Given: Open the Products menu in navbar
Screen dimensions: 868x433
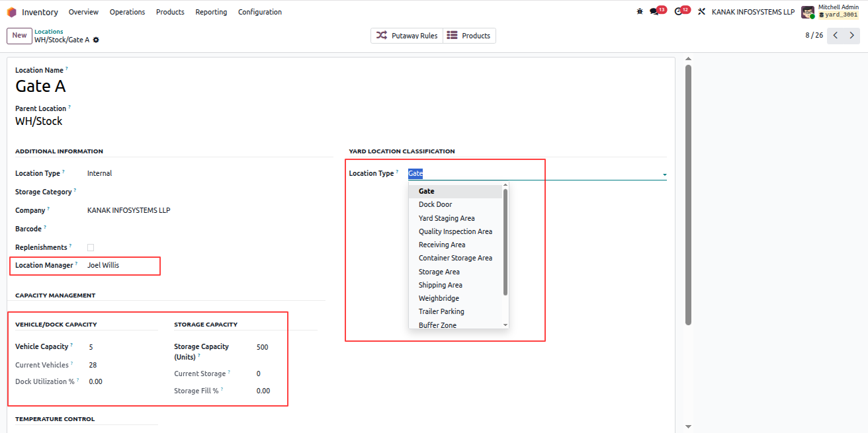Looking at the screenshot, I should coord(170,12).
